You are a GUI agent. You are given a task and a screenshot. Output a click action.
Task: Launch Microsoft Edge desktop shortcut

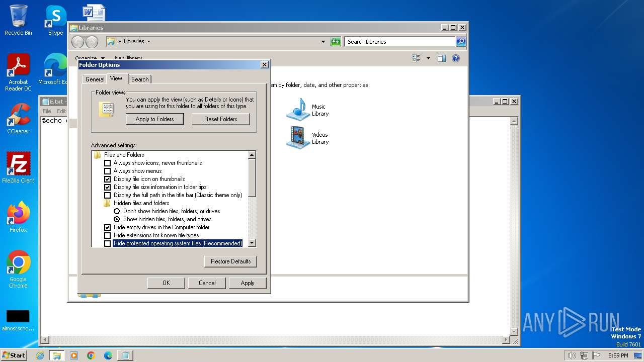click(54, 69)
